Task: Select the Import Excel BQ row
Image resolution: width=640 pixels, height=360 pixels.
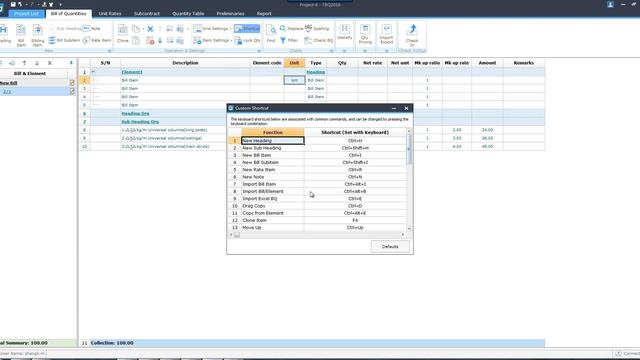Action: point(317,199)
